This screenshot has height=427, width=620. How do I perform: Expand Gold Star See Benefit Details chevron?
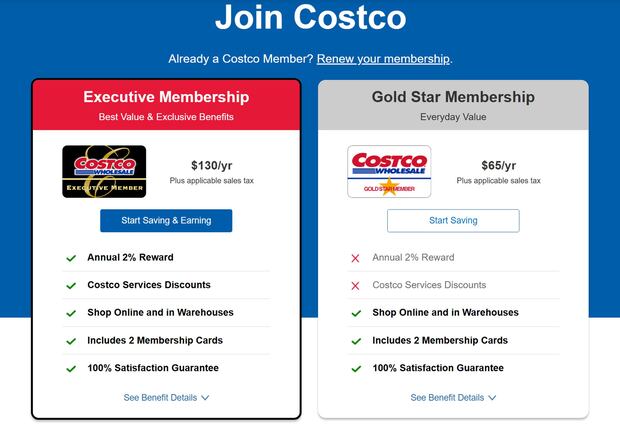[492, 398]
